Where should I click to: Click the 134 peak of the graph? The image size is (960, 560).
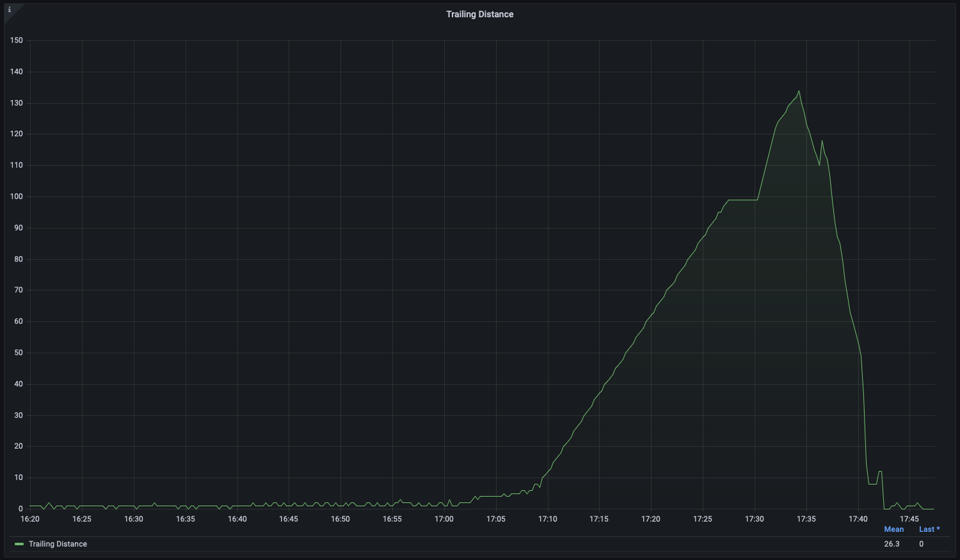pos(798,92)
